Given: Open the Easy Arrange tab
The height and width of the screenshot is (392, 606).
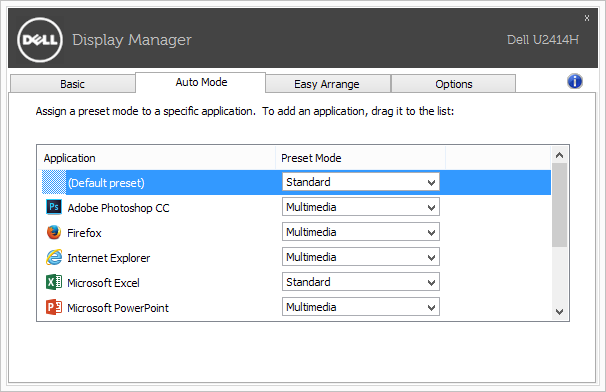Looking at the screenshot, I should pyautogui.click(x=327, y=84).
